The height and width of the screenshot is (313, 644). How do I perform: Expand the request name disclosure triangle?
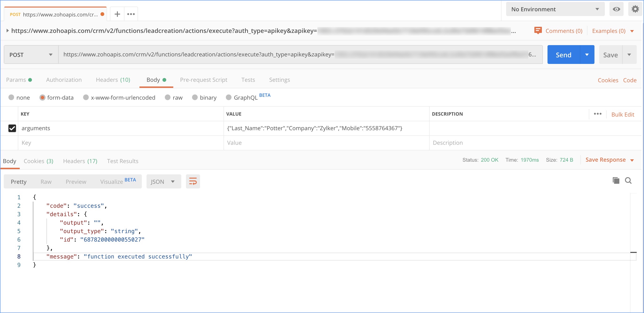coord(7,31)
